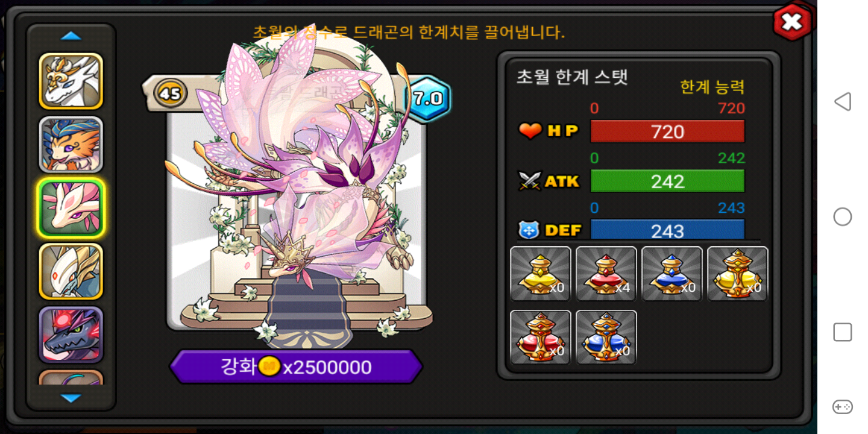Tap the 강화 enhance button costing 2500000

pos(296,366)
